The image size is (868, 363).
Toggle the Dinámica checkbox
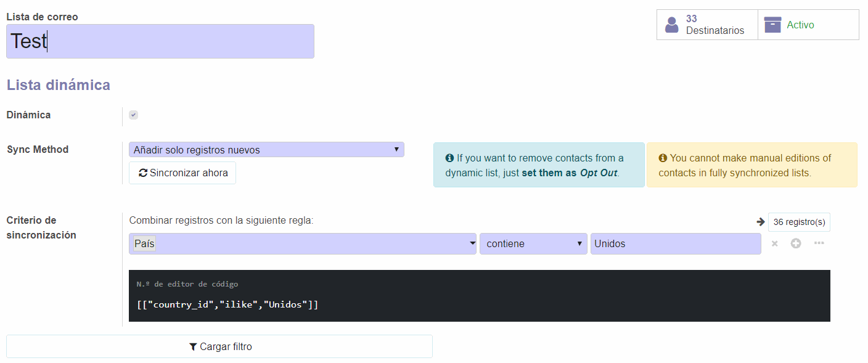click(133, 115)
